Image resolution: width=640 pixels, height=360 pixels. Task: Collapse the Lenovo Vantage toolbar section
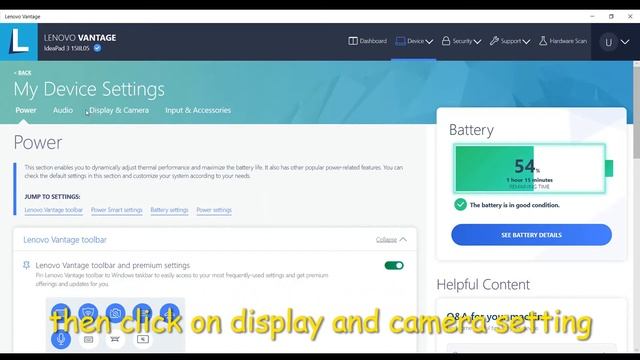[391, 240]
